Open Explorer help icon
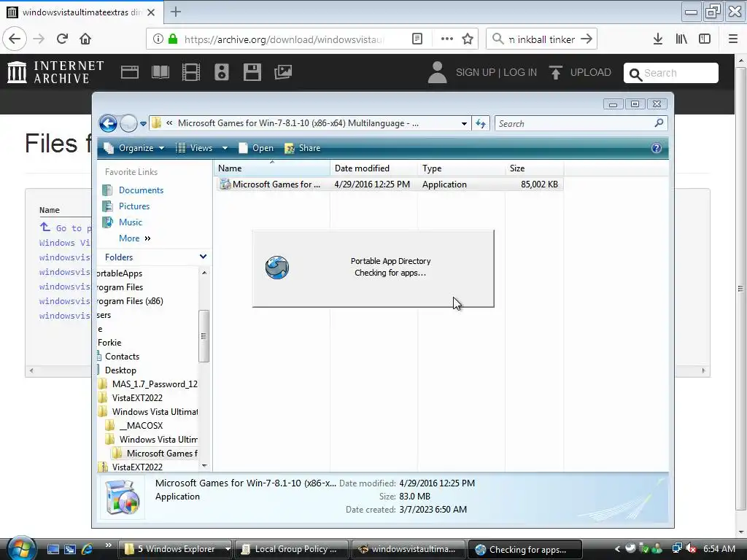This screenshot has width=747, height=560. [657, 148]
